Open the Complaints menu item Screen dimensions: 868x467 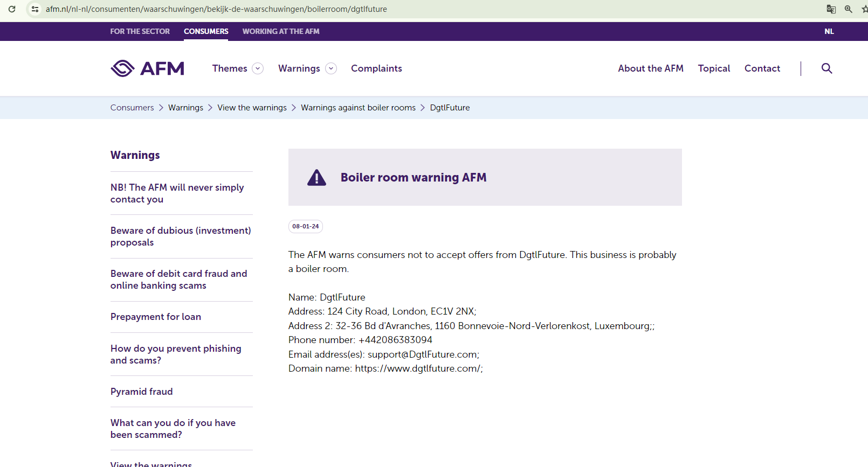pyautogui.click(x=376, y=68)
